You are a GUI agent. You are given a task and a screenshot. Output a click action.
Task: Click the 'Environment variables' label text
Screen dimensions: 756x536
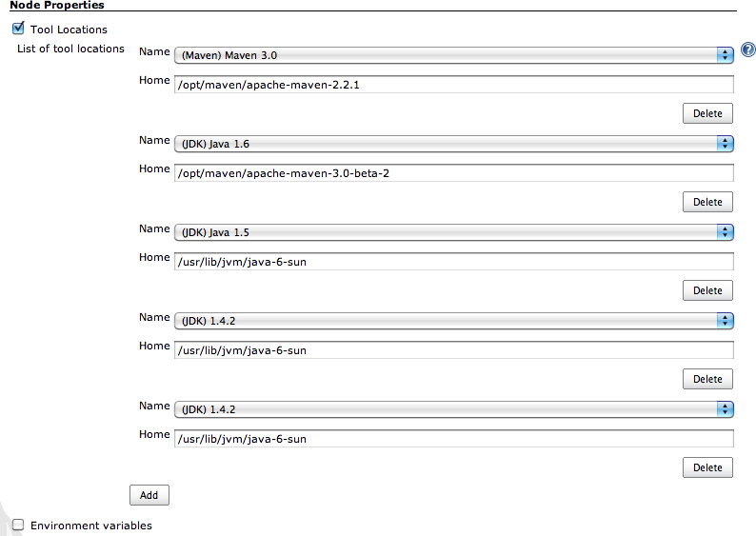[91, 526]
